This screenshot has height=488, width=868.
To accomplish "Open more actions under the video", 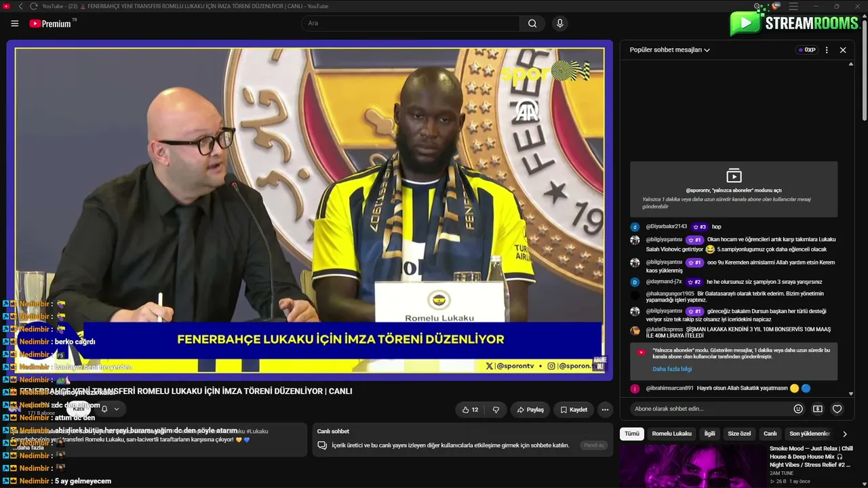I will click(605, 409).
